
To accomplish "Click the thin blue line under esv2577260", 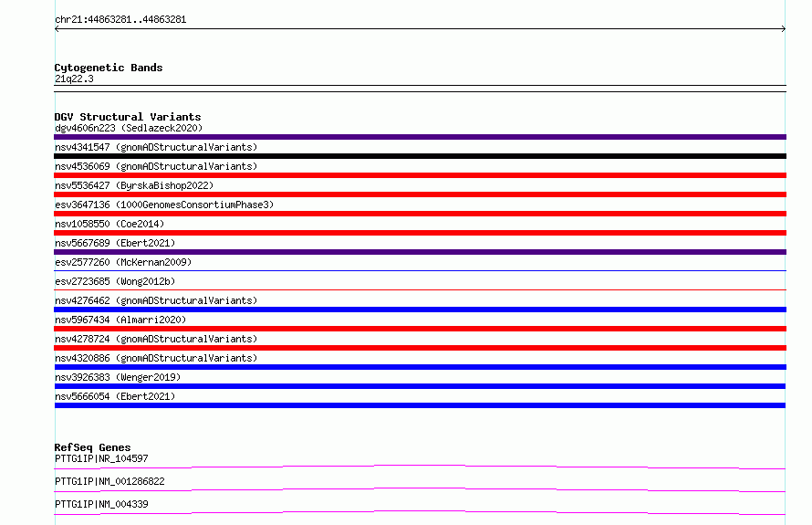I will tap(420, 270).
